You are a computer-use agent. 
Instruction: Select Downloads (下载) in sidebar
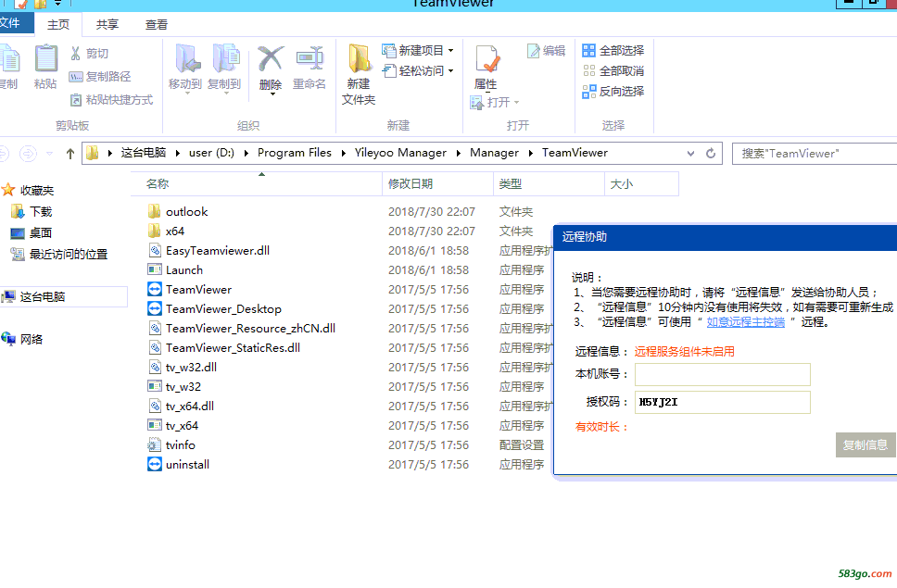coord(32,212)
